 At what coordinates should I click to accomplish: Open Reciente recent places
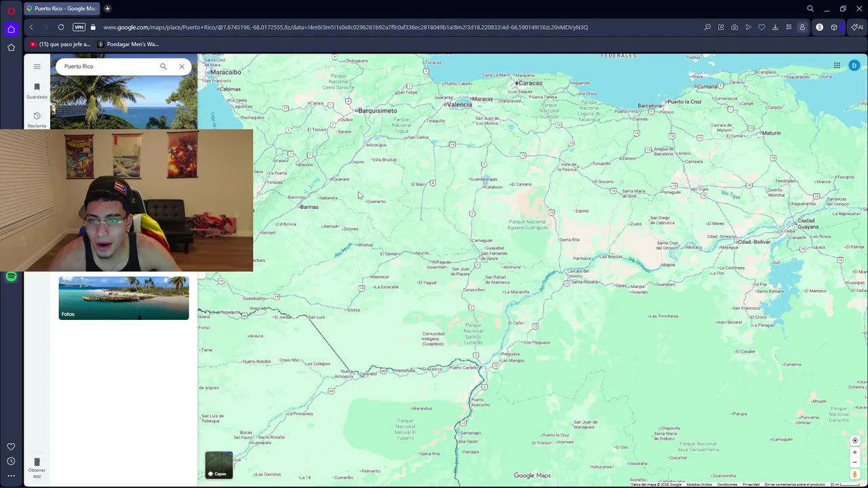37,119
